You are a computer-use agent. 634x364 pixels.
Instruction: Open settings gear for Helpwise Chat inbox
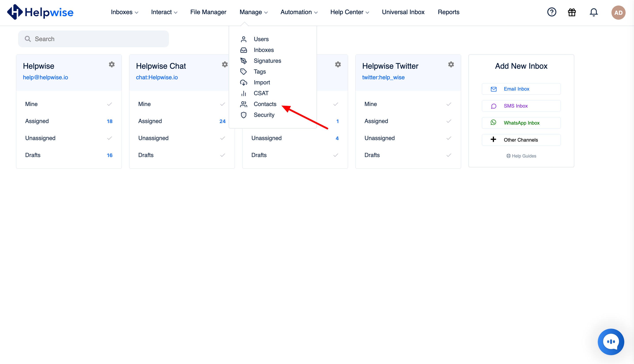point(225,64)
